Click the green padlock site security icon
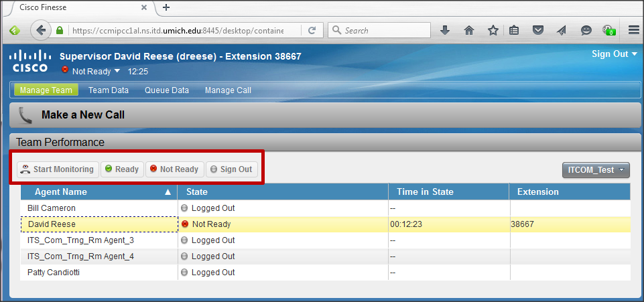The image size is (644, 302). 60,30
